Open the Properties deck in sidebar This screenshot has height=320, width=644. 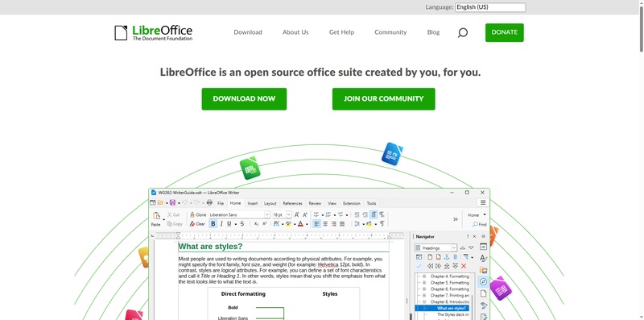[484, 247]
